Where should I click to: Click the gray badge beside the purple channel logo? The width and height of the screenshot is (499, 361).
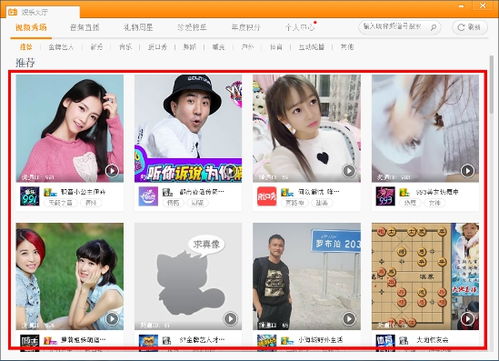(x=167, y=192)
